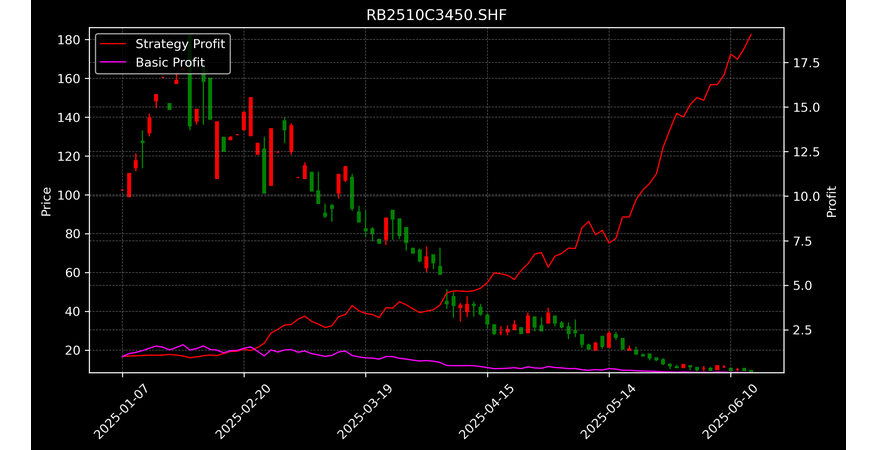Select the Basic Profit legend label
This screenshot has height=450, width=878.
point(170,62)
